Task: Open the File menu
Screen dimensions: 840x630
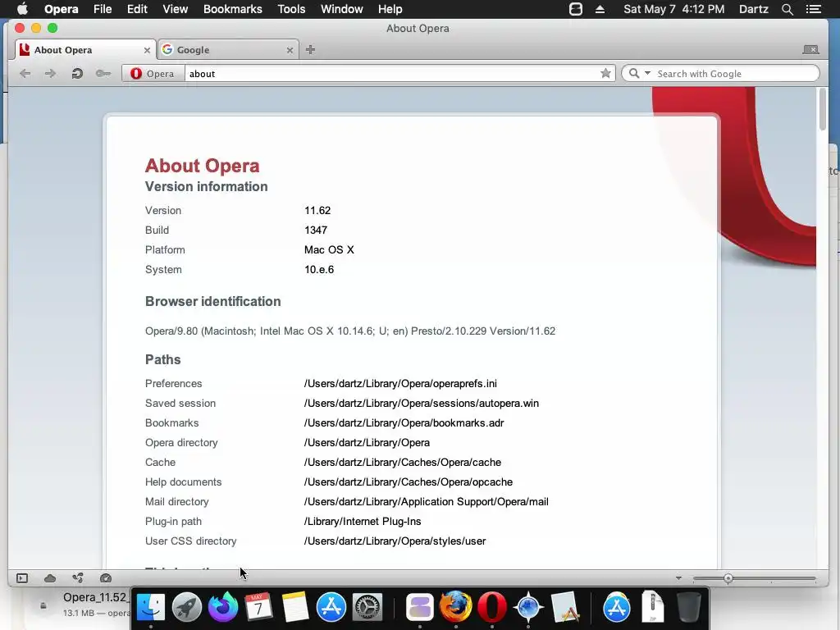Action: pyautogui.click(x=103, y=9)
